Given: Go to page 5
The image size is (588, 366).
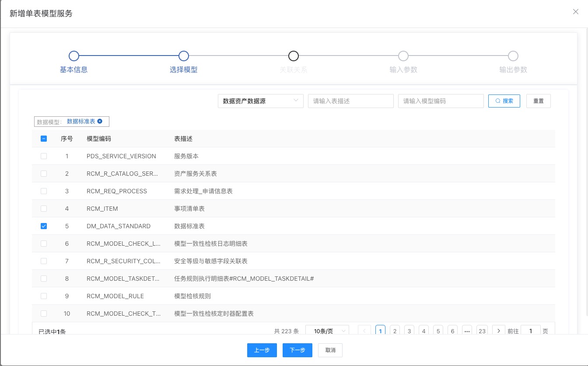Looking at the screenshot, I should (x=438, y=331).
